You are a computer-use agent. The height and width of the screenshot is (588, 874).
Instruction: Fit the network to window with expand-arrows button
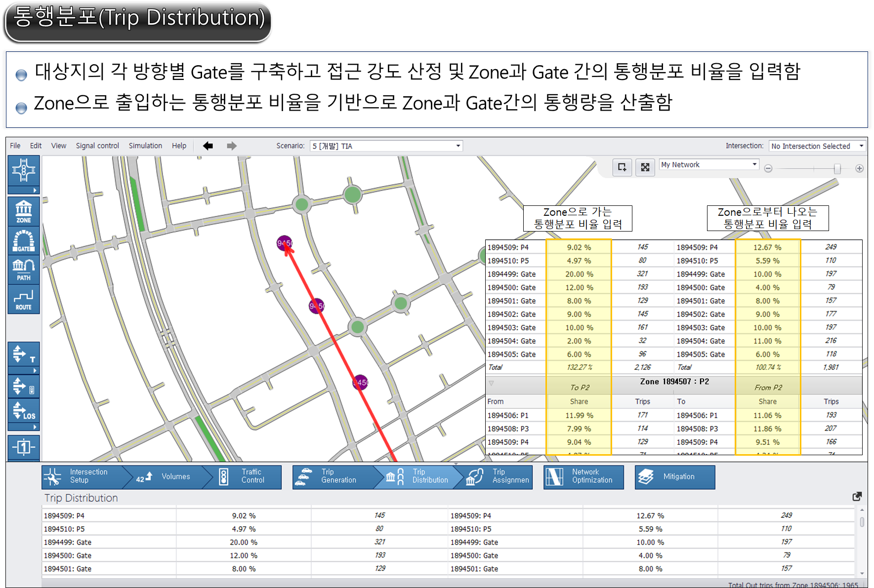pos(645,167)
